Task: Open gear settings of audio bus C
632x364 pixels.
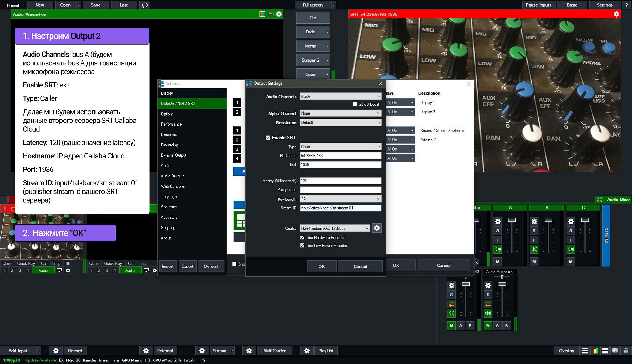Action: [x=571, y=221]
